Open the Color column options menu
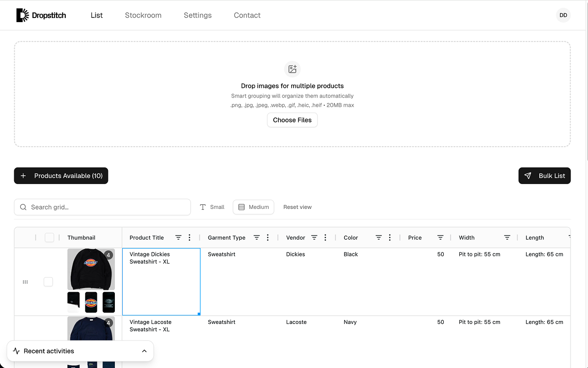Screen dimensions: 588x368 pos(390,237)
